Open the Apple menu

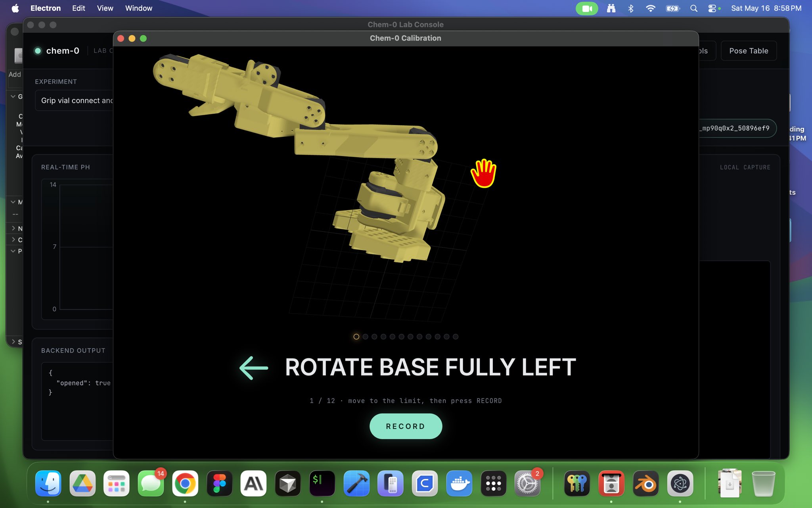point(15,8)
